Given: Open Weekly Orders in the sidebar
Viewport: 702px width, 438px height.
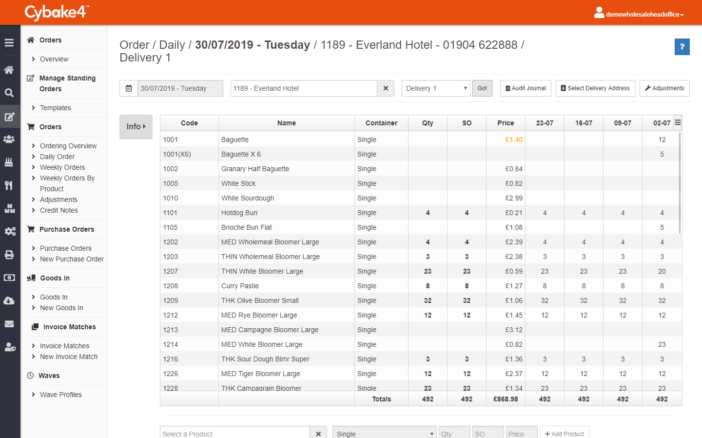Looking at the screenshot, I should [x=62, y=167].
